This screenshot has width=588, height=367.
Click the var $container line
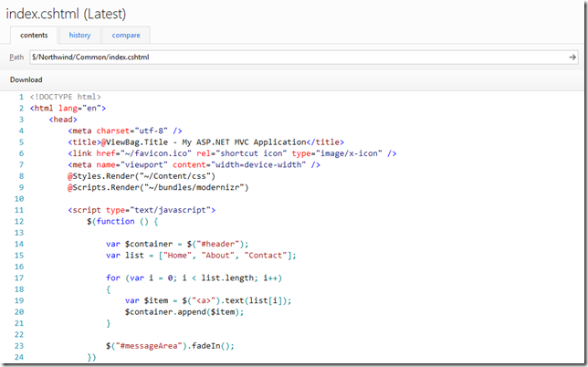point(177,244)
